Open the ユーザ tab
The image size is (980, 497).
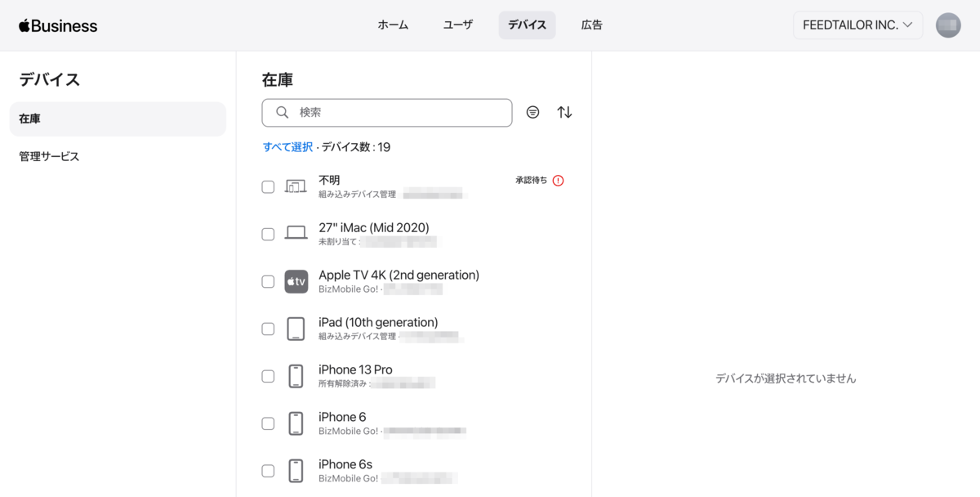(457, 25)
